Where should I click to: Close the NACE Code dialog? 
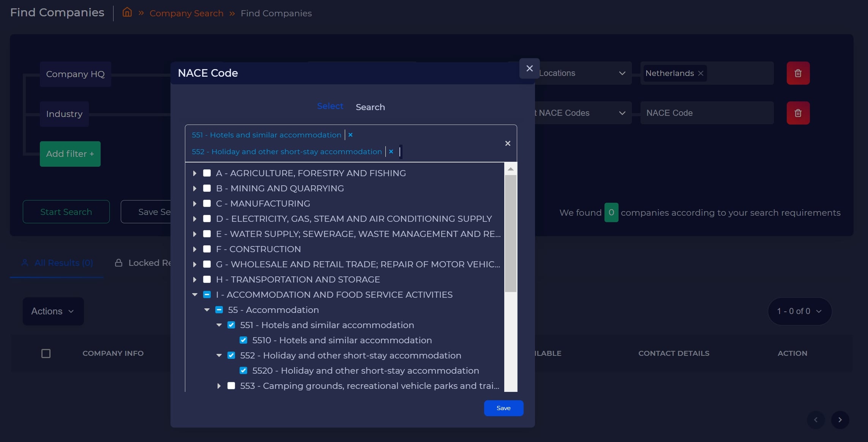tap(529, 68)
